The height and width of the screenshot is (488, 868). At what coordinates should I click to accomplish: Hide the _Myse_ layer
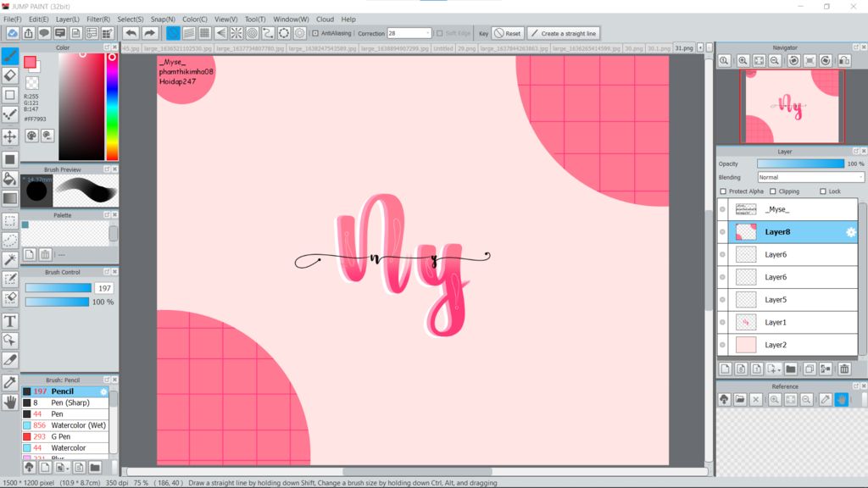[722, 209]
